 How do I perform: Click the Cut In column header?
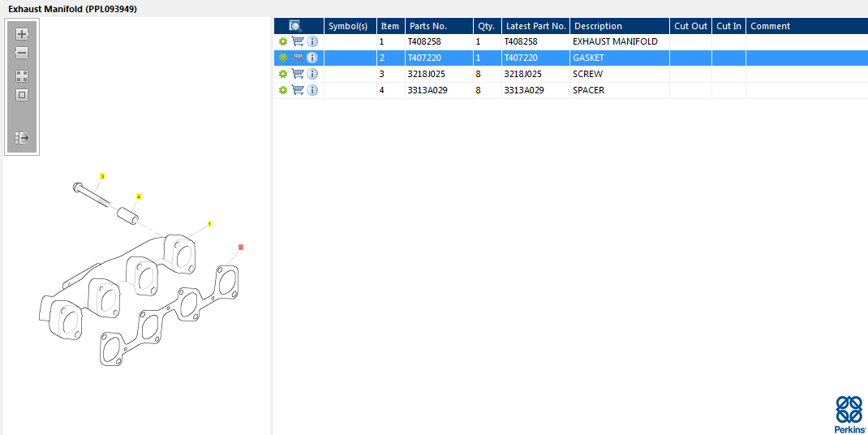tap(728, 26)
